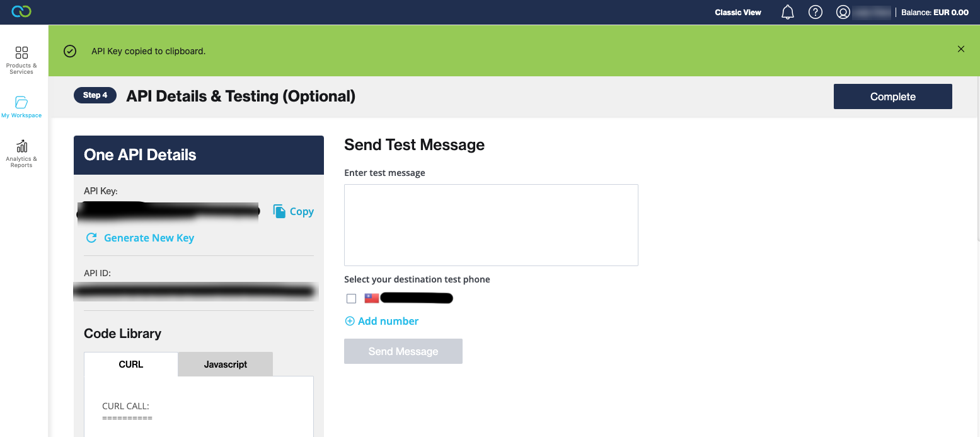Open help via the question mark icon
Screen dimensions: 980x437
(x=816, y=12)
